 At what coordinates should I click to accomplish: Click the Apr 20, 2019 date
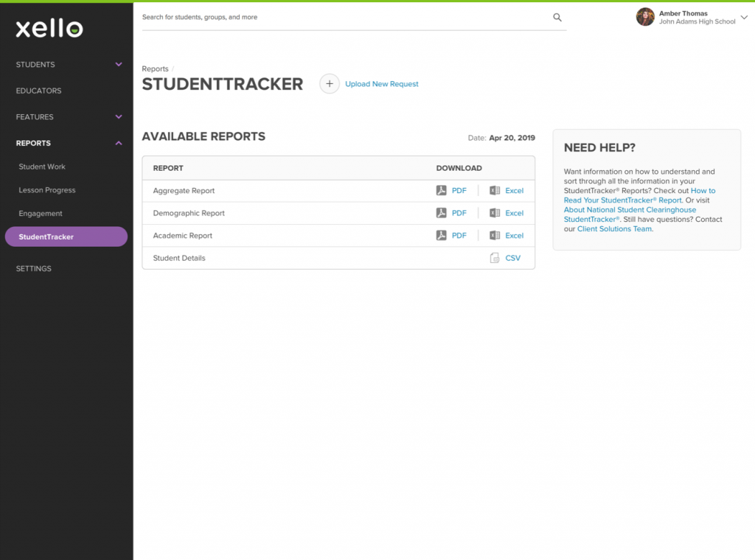click(x=512, y=138)
